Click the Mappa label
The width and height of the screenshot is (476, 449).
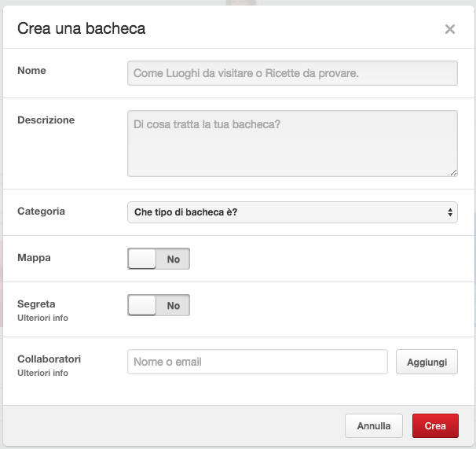click(34, 258)
